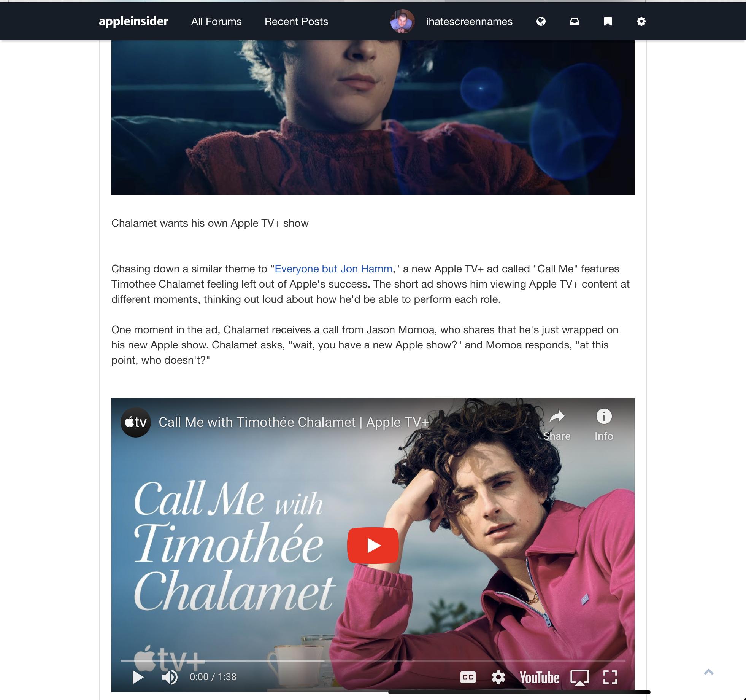The width and height of the screenshot is (746, 700).
Task: Go to Recent Posts
Action: pyautogui.click(x=296, y=21)
